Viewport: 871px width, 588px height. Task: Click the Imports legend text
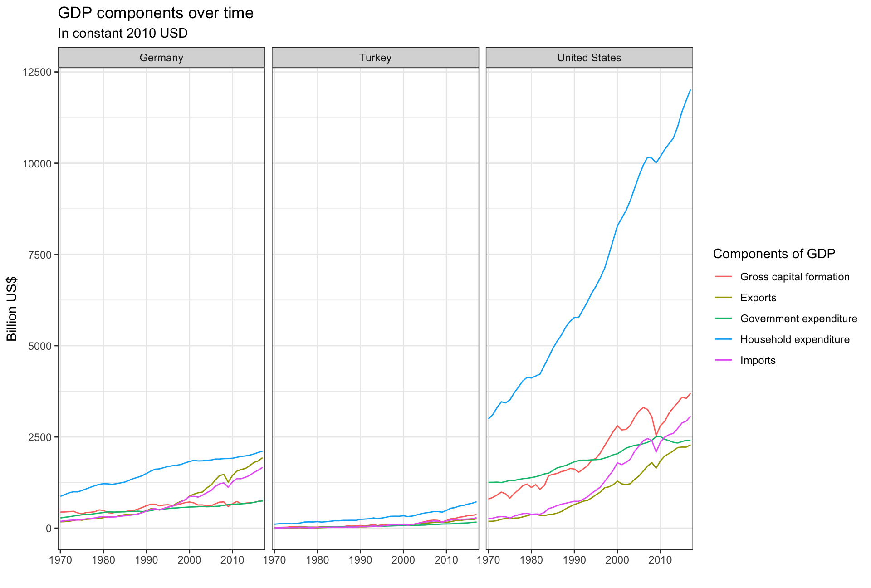(758, 360)
